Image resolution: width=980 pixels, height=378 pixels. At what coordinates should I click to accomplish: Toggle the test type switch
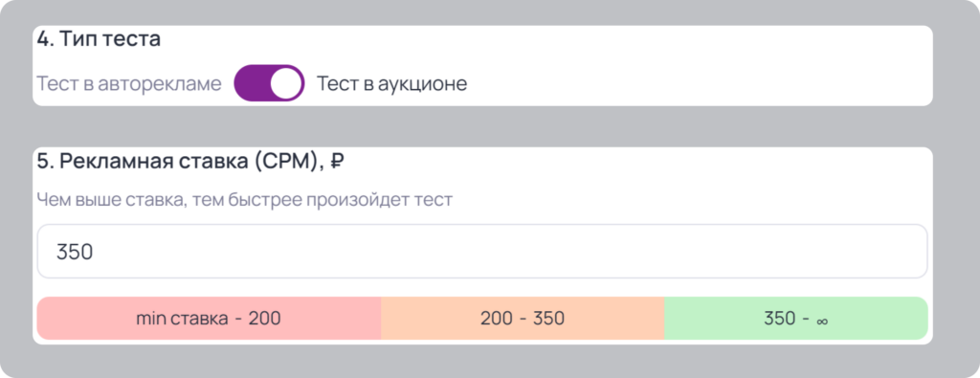pyautogui.click(x=269, y=83)
